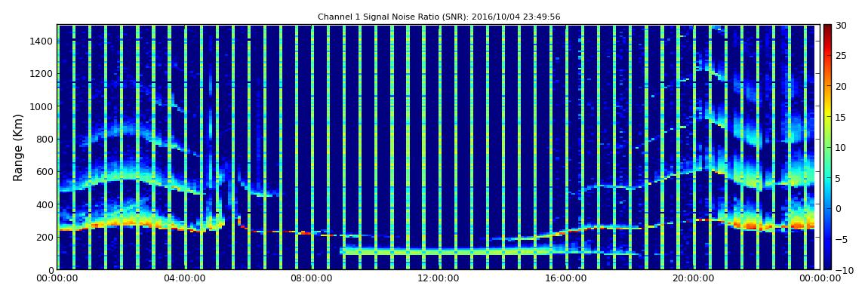This screenshot has height=307, width=868.
Task: Click the 20:00:00 time axis label
Action: [x=693, y=279]
